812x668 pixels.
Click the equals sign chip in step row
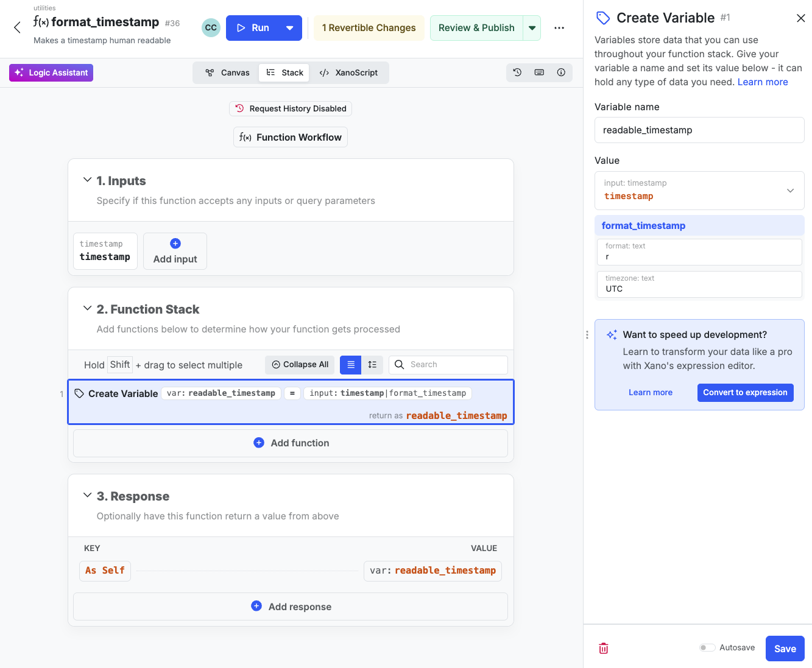click(292, 393)
